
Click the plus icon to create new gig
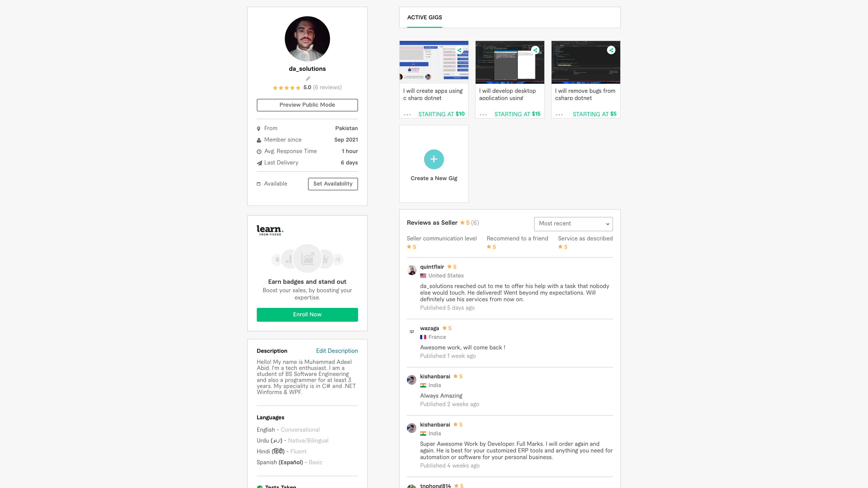434,159
